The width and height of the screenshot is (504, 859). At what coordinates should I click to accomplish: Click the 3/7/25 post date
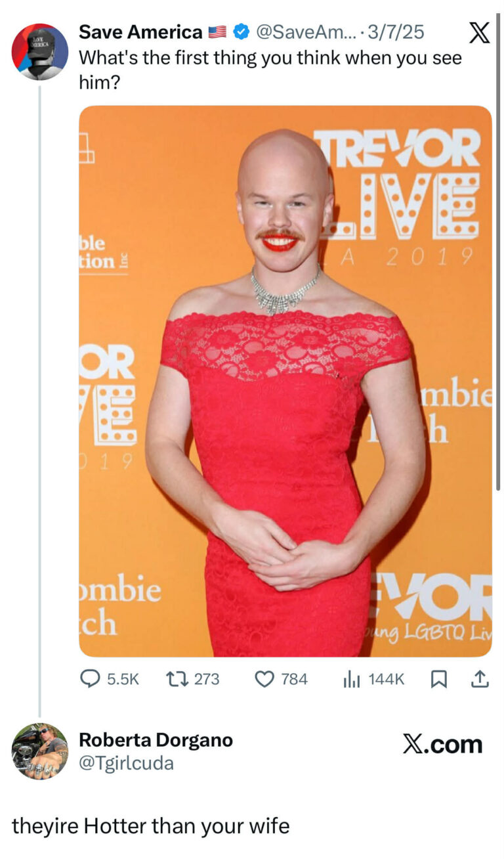point(398,32)
